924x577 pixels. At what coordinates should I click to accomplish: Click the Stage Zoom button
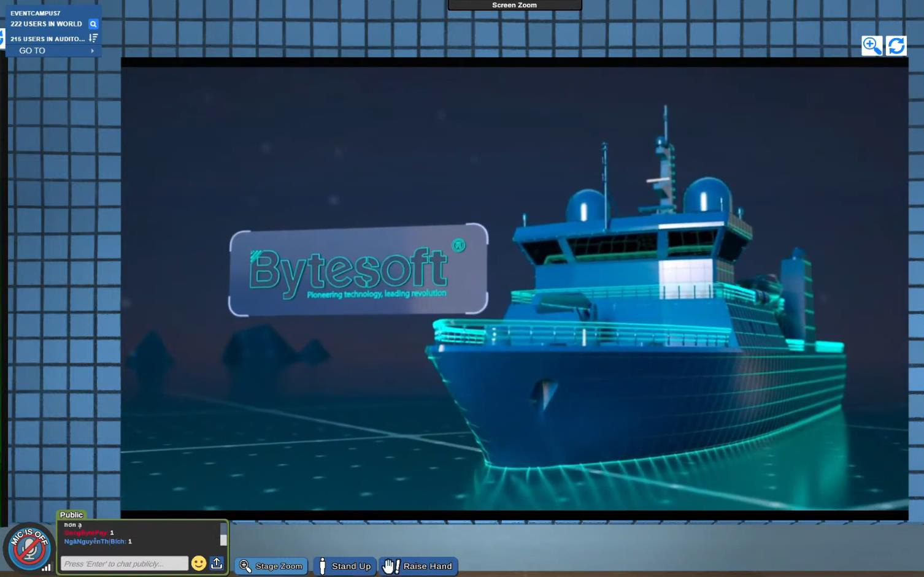[x=271, y=566]
